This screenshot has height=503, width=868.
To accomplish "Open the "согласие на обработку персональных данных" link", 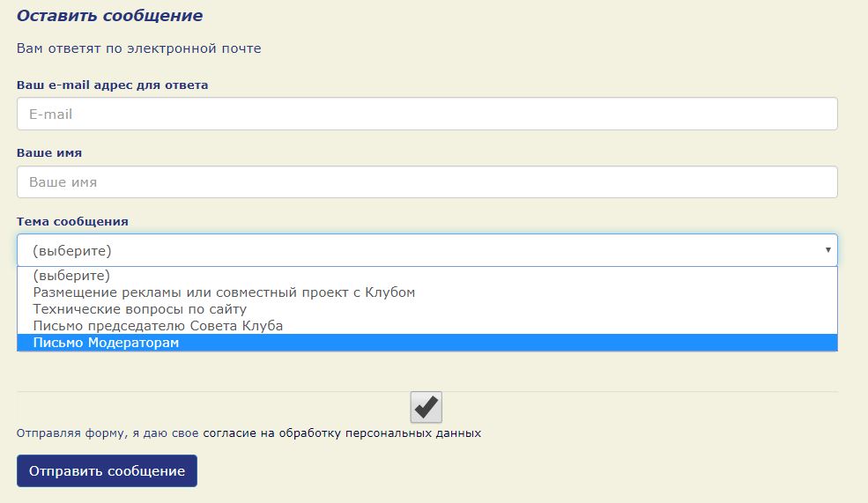I will (342, 433).
